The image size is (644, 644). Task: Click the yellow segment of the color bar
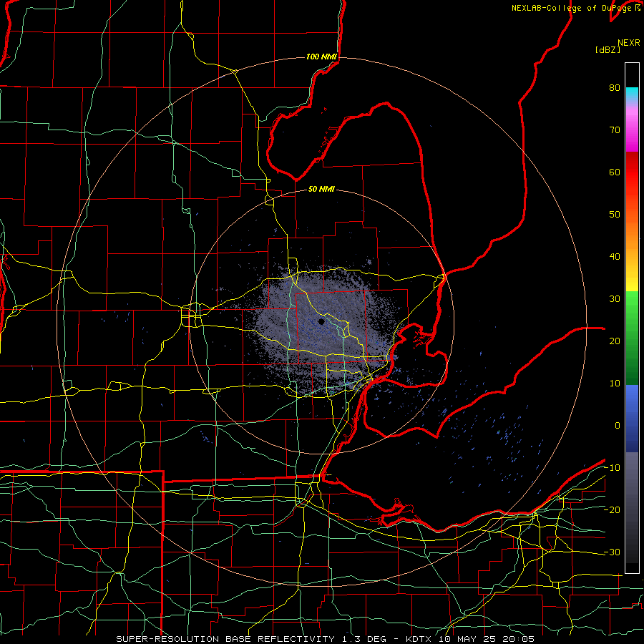click(x=632, y=277)
